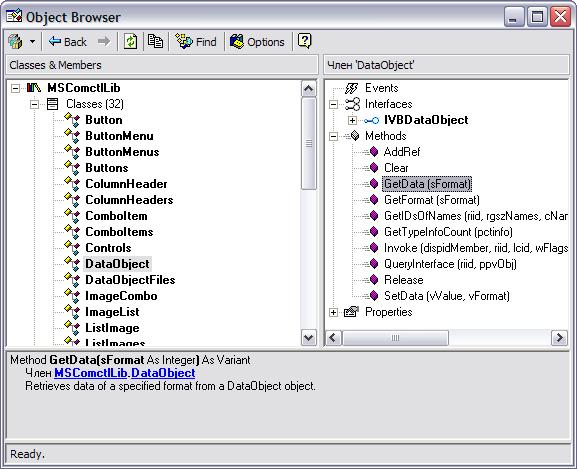Viewport: 577px width, 469px height.
Task: Select the ListImage class
Action: (112, 328)
